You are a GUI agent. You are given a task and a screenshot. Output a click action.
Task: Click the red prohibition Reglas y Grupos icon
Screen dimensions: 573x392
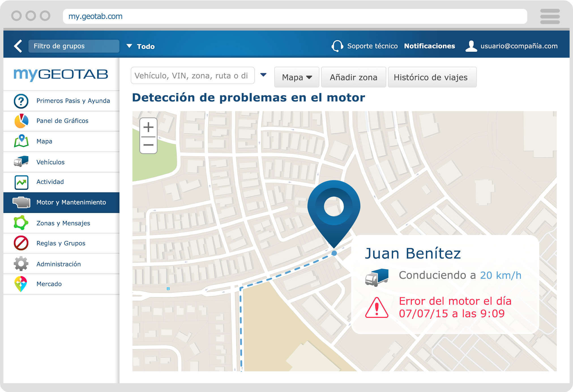click(21, 243)
